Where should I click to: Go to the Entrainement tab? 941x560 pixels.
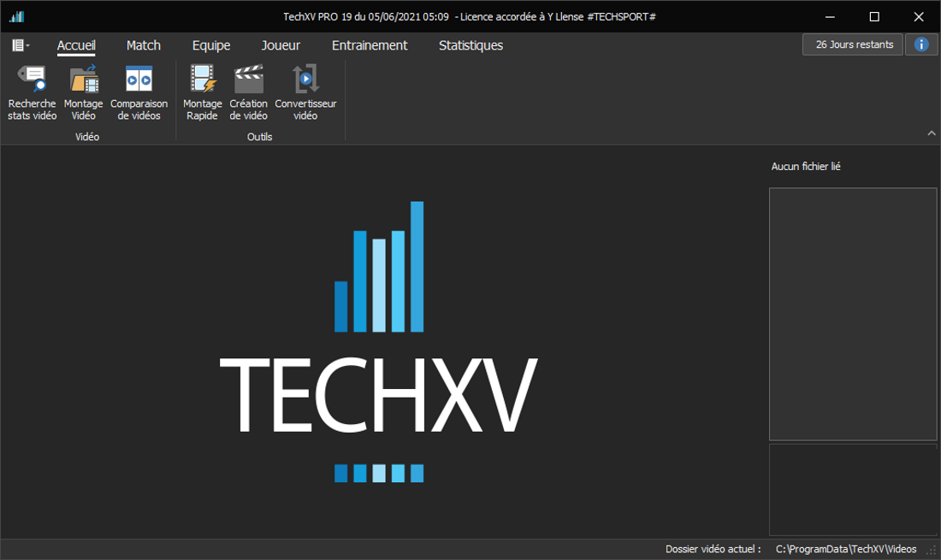tap(370, 45)
